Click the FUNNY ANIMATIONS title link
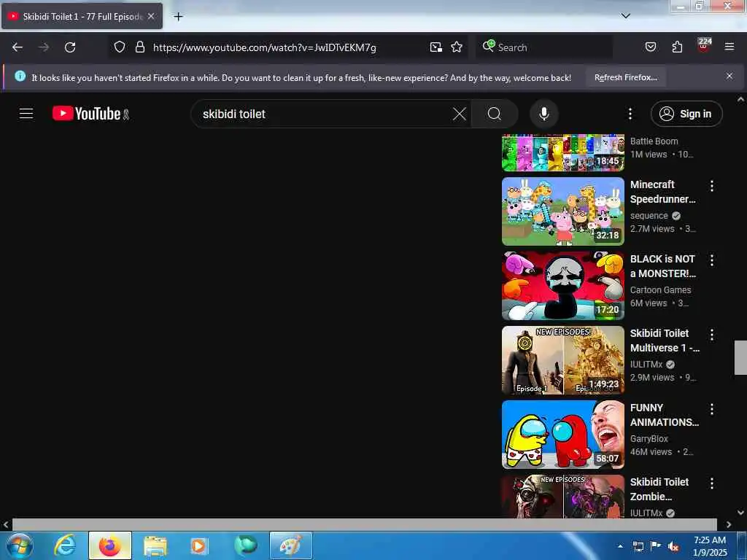The image size is (747, 560). click(664, 415)
